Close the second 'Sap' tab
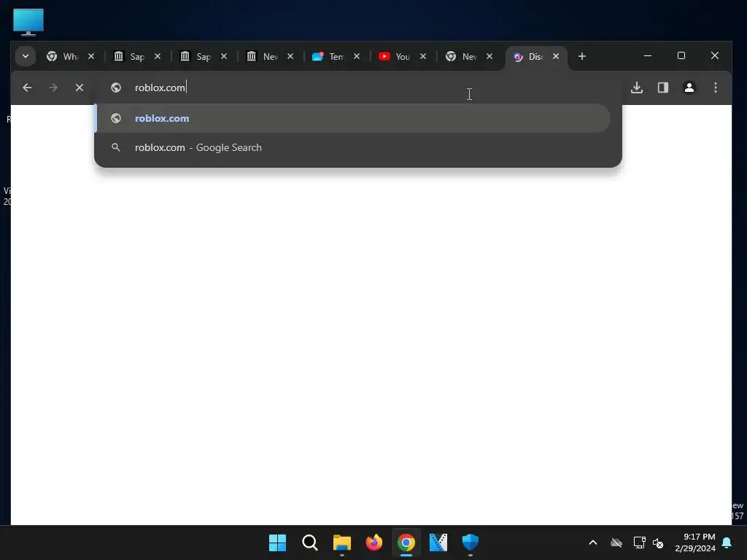Viewport: 747px width, 560px height. click(224, 56)
